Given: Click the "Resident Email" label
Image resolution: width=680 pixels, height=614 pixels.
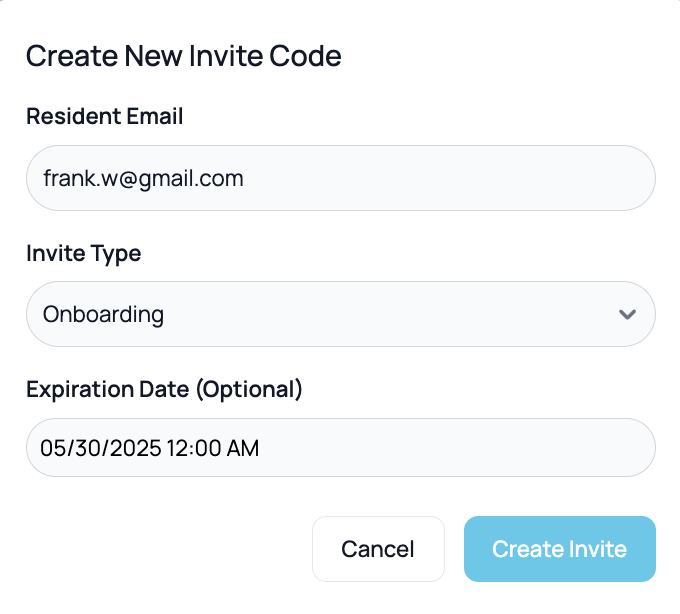Looking at the screenshot, I should (x=104, y=116).
